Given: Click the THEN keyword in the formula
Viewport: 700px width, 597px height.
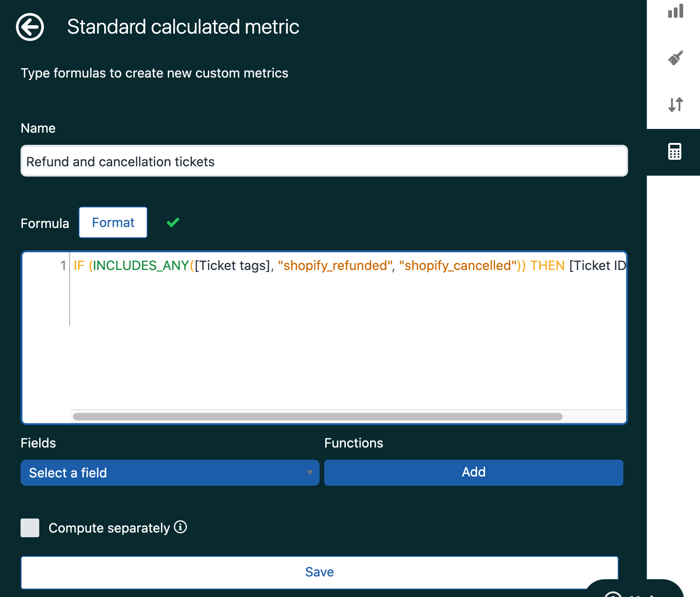Looking at the screenshot, I should (548, 265).
